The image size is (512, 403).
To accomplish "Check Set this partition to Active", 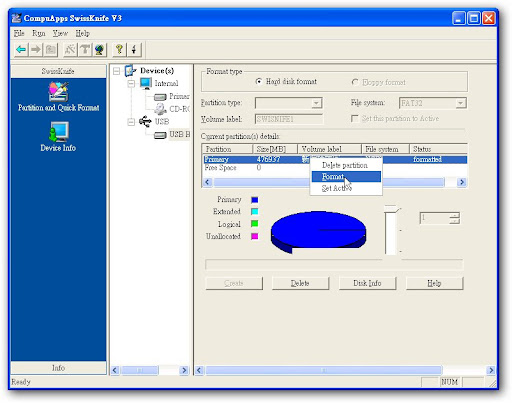I will [x=355, y=119].
